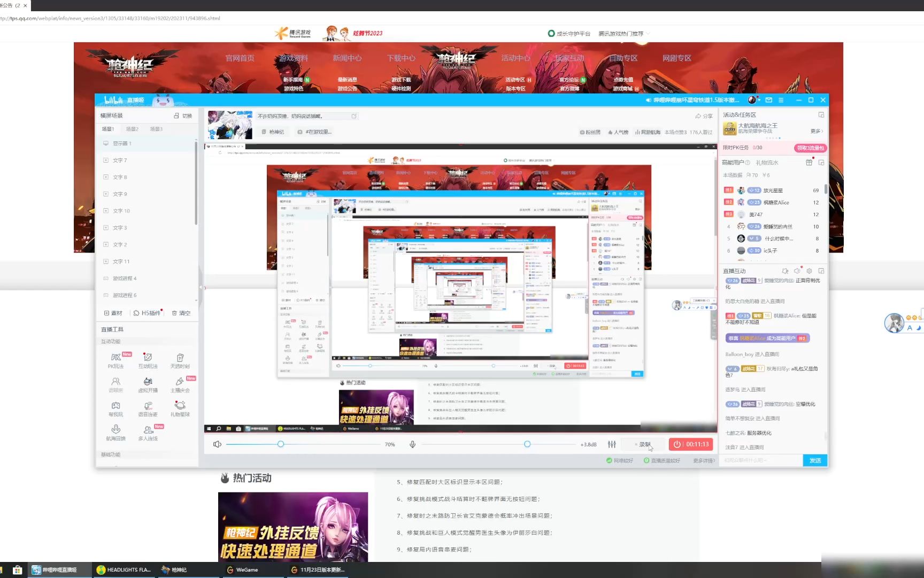
Task: Open the hamburger menu in title bar
Action: coord(781,100)
